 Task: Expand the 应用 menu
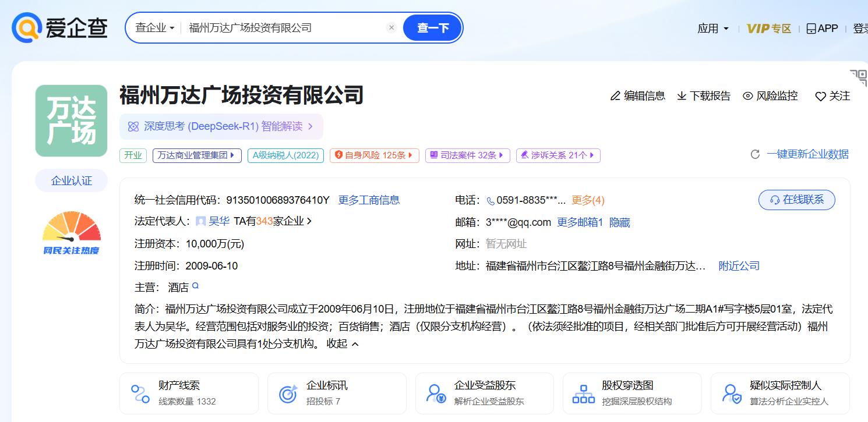coord(713,29)
